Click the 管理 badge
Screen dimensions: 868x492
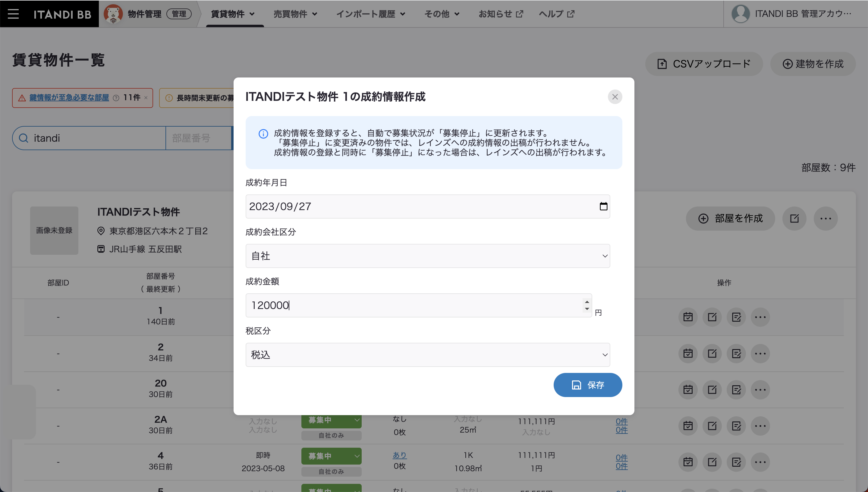[x=179, y=14]
